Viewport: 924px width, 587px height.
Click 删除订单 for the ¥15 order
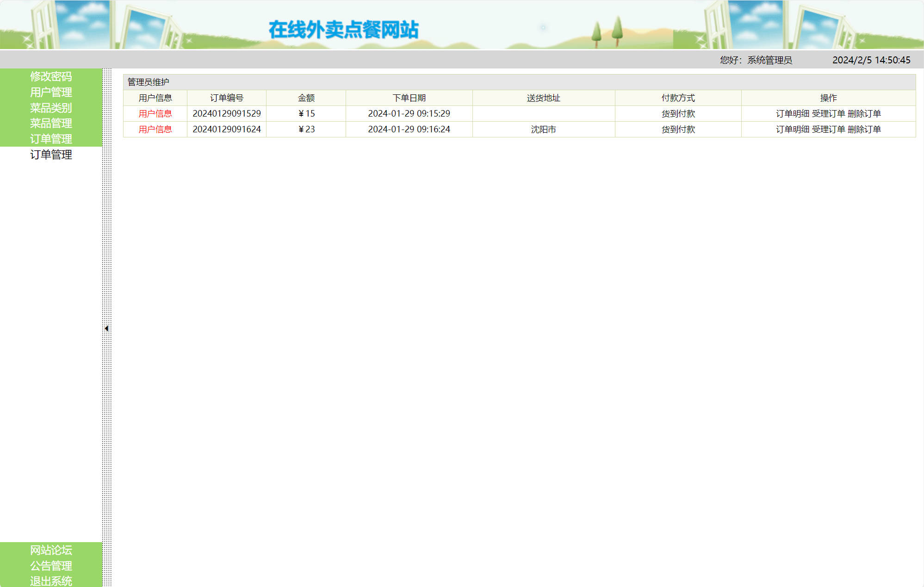point(866,113)
